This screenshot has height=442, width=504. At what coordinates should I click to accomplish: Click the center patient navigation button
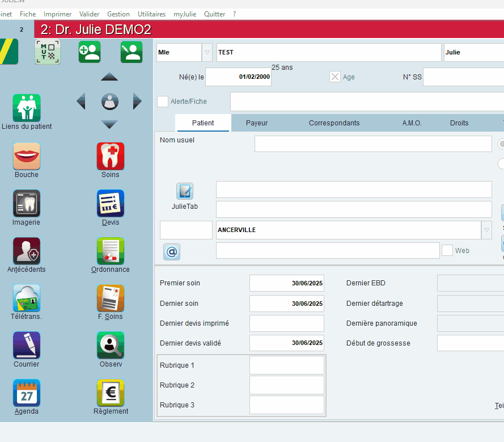pos(109,102)
